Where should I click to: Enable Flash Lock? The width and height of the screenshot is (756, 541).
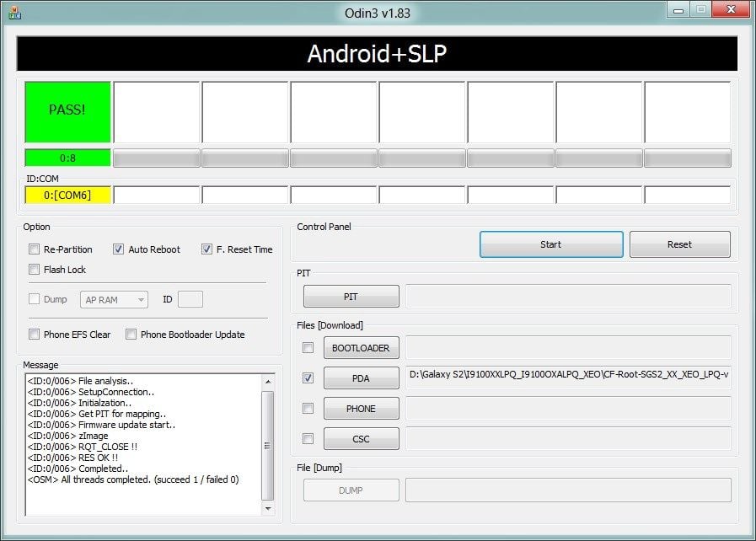click(34, 269)
